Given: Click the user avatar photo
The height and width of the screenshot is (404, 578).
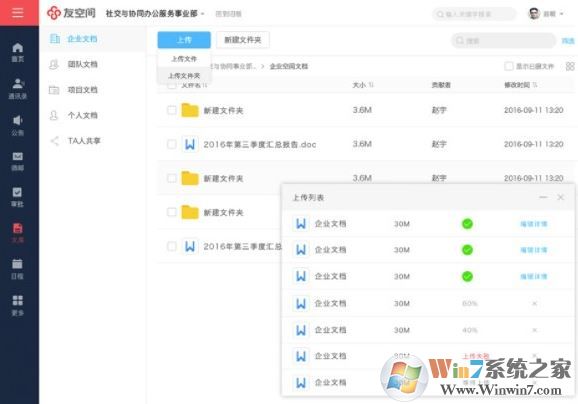Looking at the screenshot, I should point(534,14).
